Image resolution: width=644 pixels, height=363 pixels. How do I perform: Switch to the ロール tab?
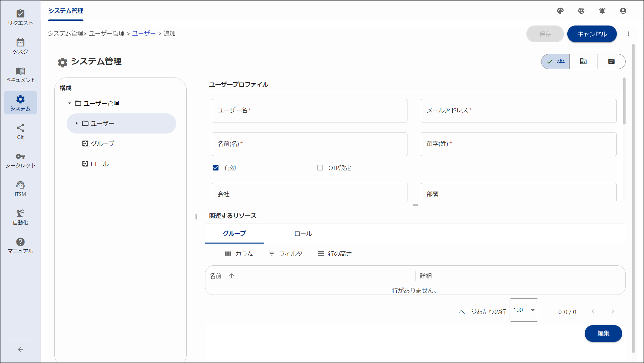303,234
